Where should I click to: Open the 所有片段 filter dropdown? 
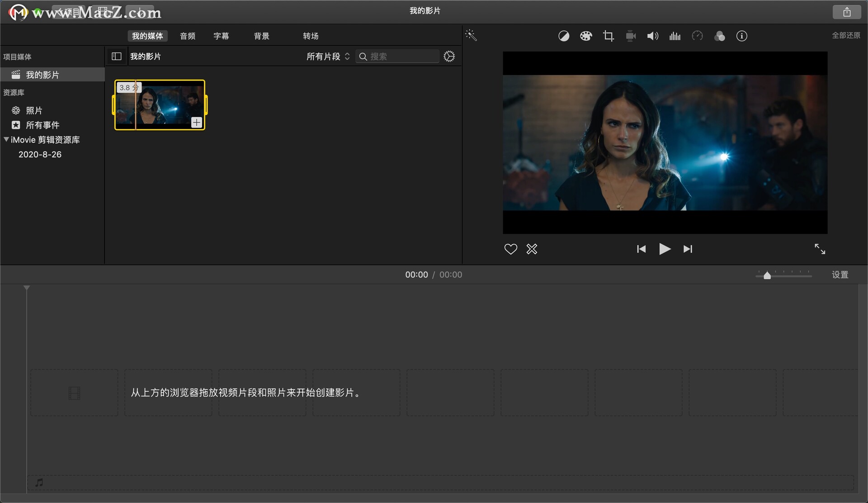(x=328, y=57)
